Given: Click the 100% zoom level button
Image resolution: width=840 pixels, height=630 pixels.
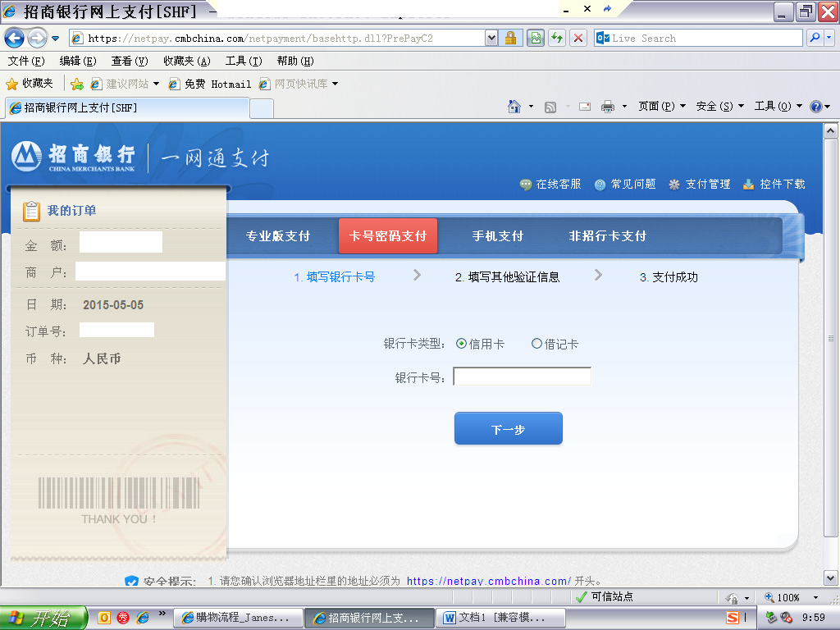Looking at the screenshot, I should click(x=783, y=597).
